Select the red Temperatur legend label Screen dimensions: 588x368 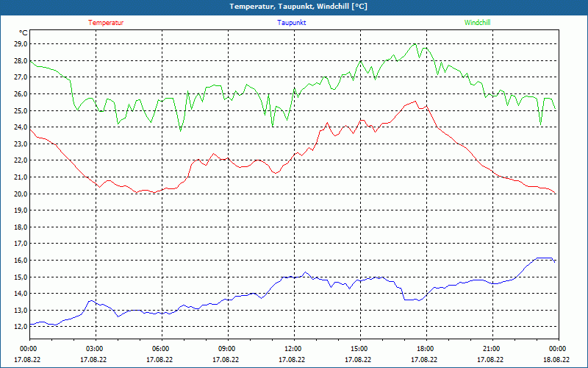[106, 23]
